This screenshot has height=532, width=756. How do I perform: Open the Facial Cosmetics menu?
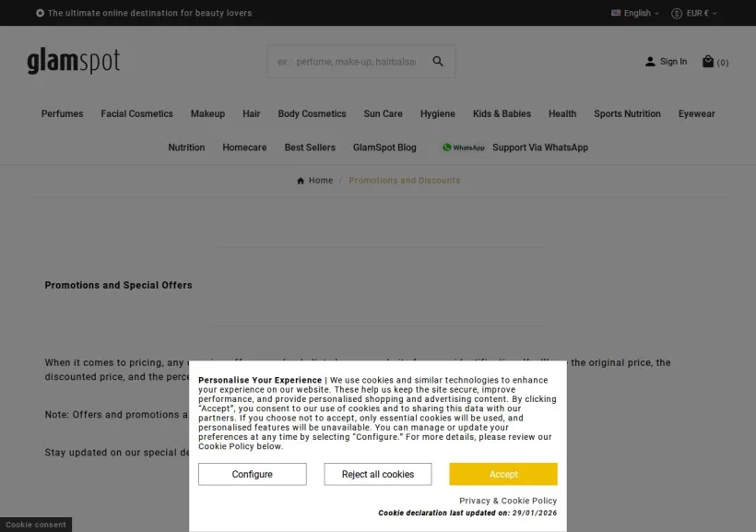point(137,113)
